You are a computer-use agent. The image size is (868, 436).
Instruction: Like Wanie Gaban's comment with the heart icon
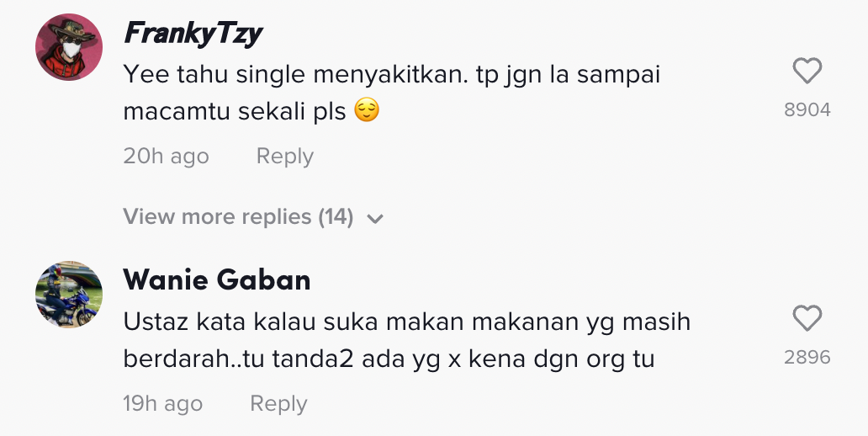[x=807, y=319]
